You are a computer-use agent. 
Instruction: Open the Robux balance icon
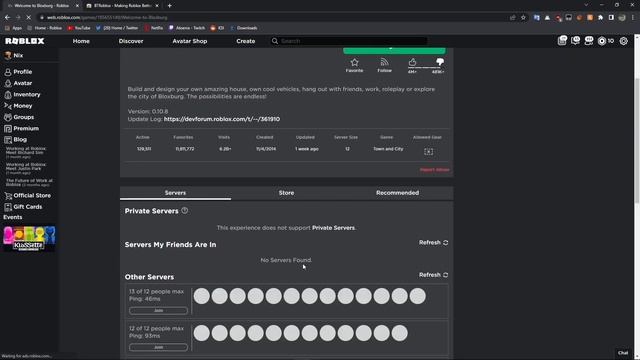602,41
